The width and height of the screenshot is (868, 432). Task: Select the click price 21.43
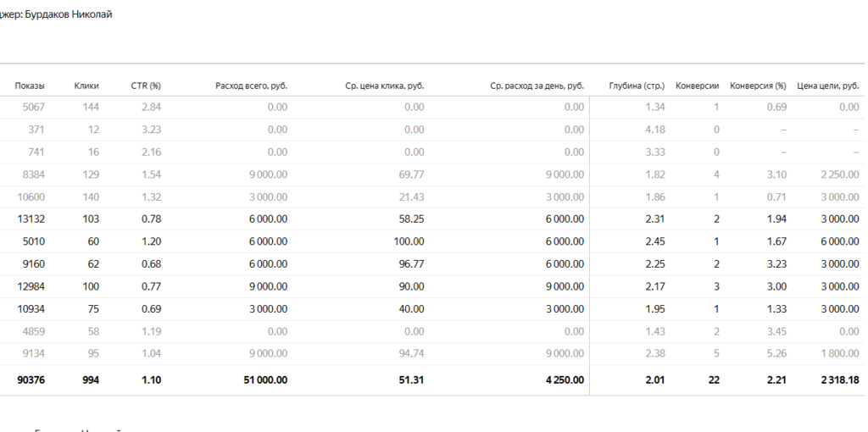coord(412,197)
